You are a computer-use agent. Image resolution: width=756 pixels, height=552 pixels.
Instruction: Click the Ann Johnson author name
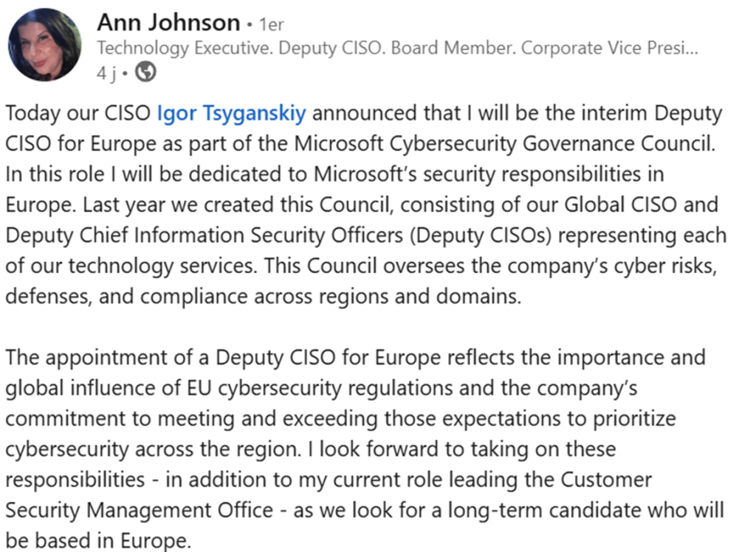point(168,23)
